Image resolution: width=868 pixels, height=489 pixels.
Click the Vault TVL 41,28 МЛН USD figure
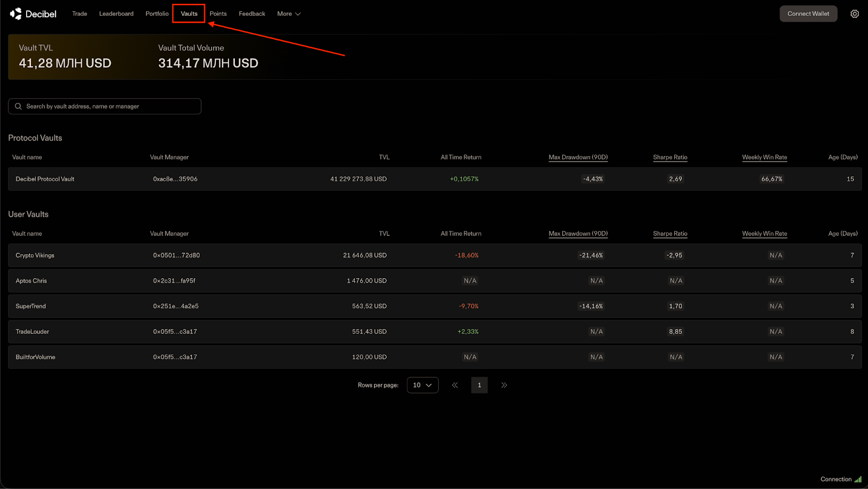pos(65,63)
